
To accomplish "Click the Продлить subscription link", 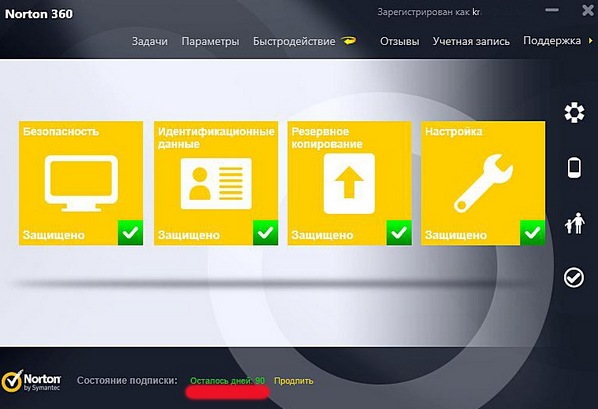I will pos(294,381).
